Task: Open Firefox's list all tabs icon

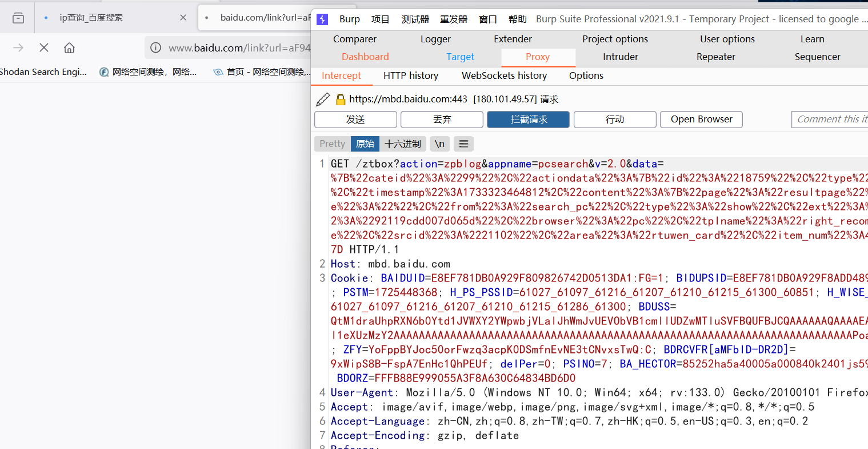Action: pos(18,18)
